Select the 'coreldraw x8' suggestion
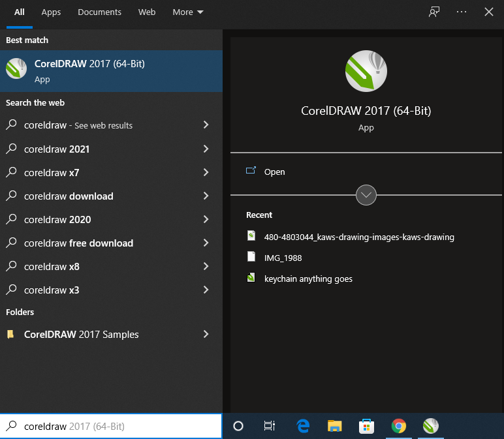Viewport: 504px width, 439px height. [111, 266]
